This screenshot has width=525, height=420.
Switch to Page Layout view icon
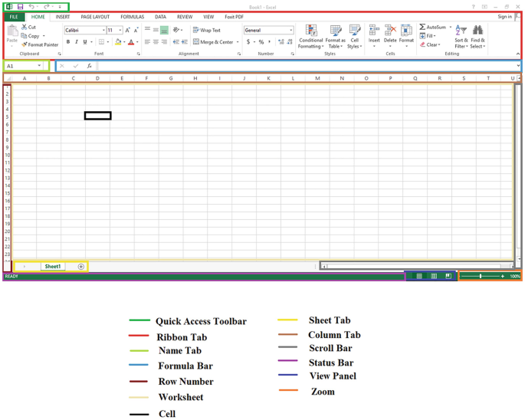pyautogui.click(x=434, y=276)
